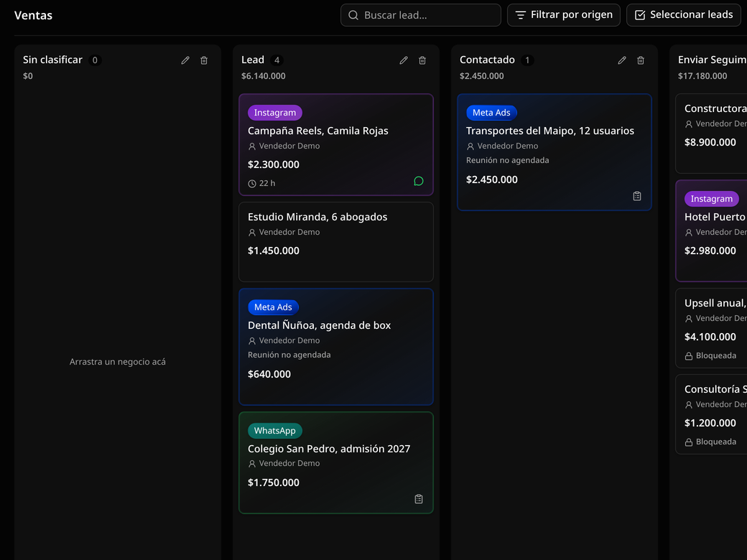This screenshot has height=560, width=747.
Task: Click user icon on Dental Ñuñoa card
Action: click(252, 341)
